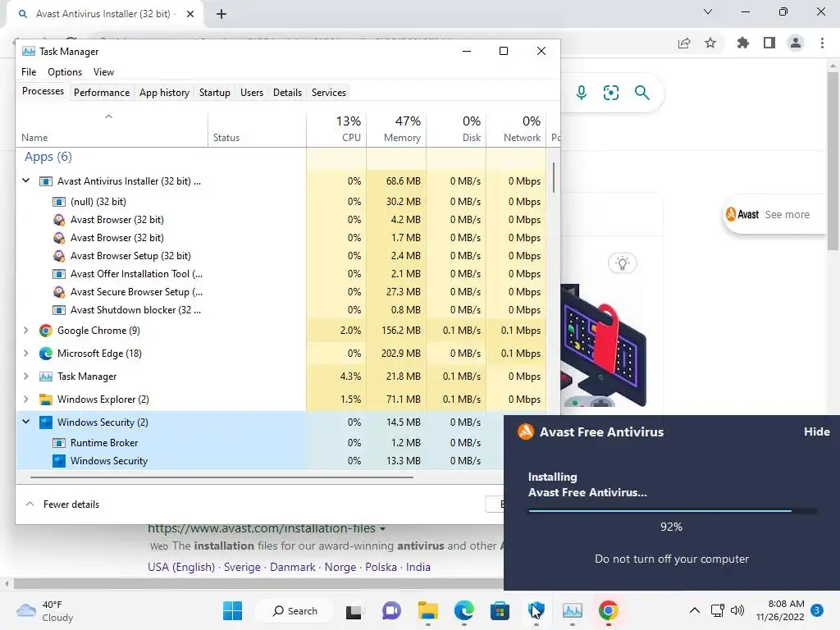Screen dimensions: 840x630
Task: Switch to the Startup tab
Action: (x=215, y=93)
